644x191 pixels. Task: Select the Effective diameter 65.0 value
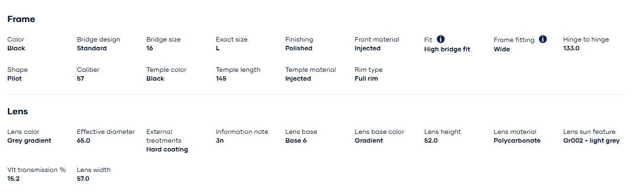[84, 140]
